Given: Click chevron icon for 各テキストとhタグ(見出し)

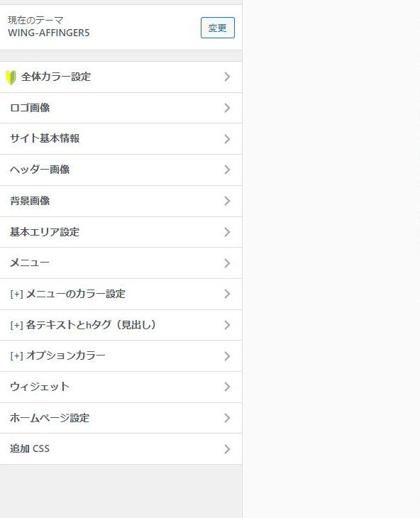Looking at the screenshot, I should (227, 325).
